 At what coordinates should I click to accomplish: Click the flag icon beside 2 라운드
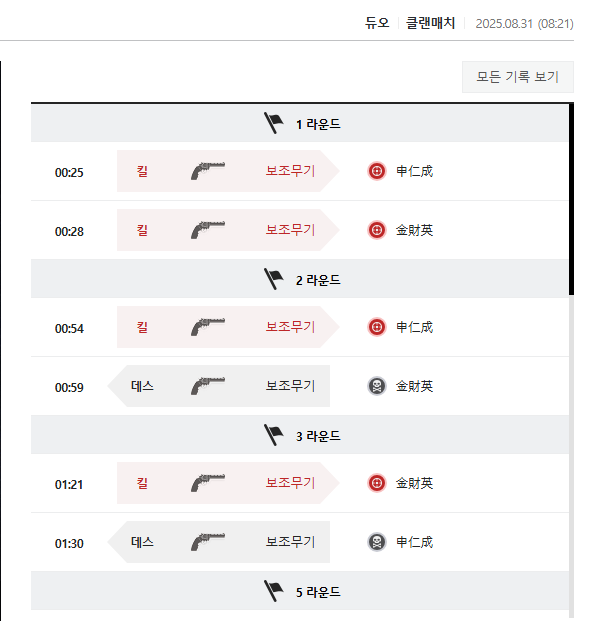click(x=274, y=279)
